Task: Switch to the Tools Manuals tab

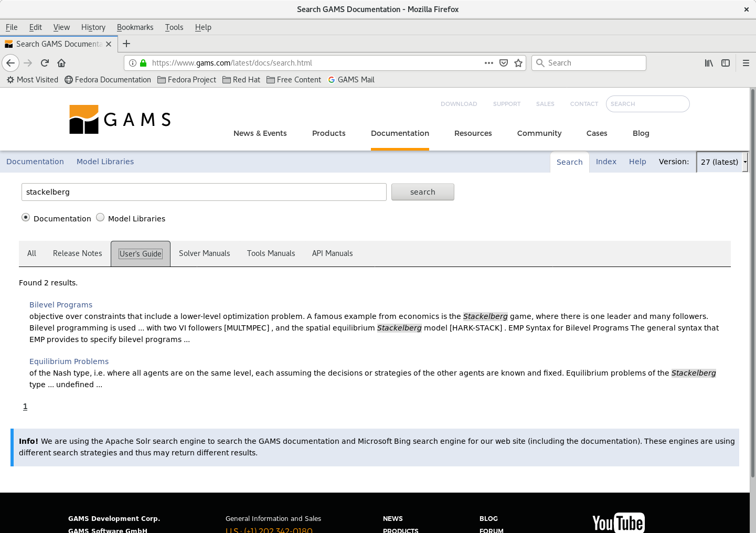Action: click(x=271, y=253)
